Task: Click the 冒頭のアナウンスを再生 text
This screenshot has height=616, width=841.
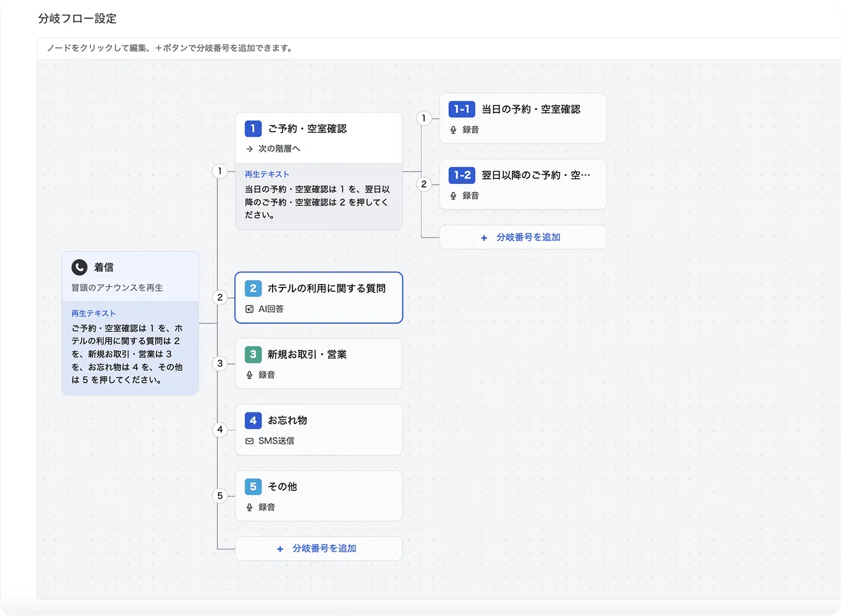Action: point(117,288)
